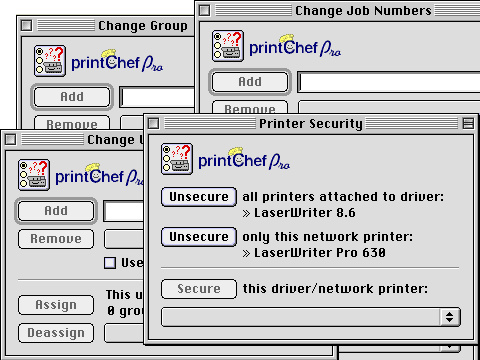Click Add button in Change Job Numbers window
The image size is (480, 360).
coord(250,82)
